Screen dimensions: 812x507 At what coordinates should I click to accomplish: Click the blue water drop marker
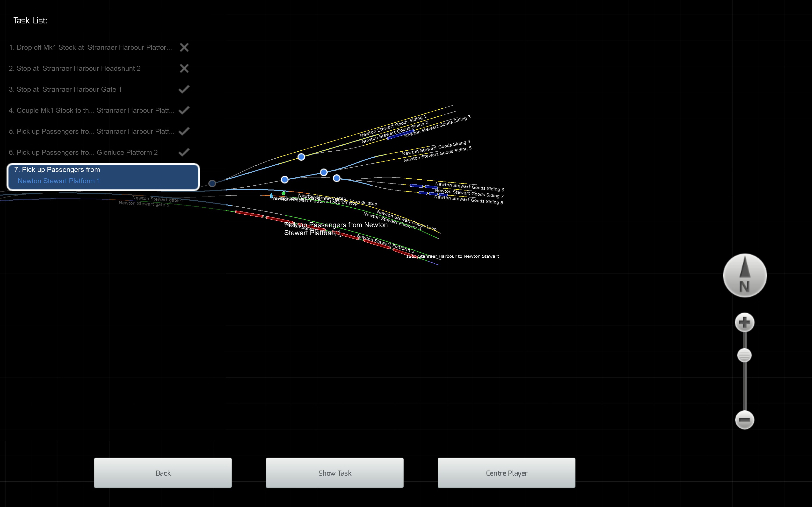pos(271,195)
